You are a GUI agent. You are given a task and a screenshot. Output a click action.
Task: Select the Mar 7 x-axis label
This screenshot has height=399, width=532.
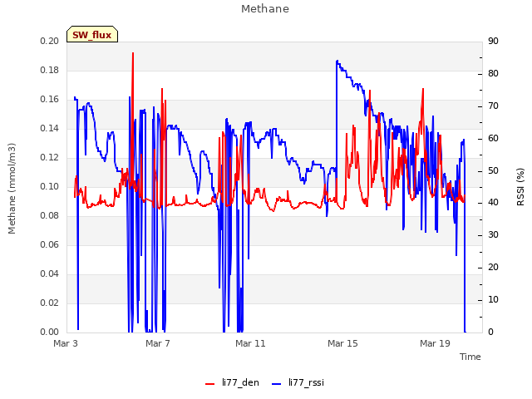(158, 343)
